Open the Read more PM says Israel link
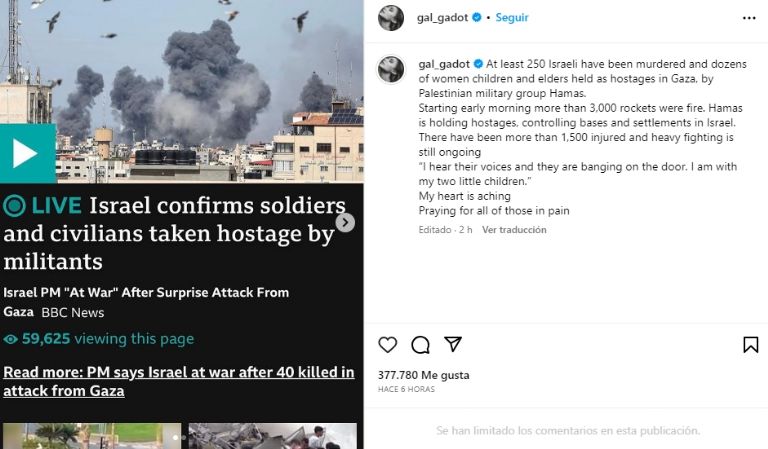The width and height of the screenshot is (768, 449). pos(178,381)
